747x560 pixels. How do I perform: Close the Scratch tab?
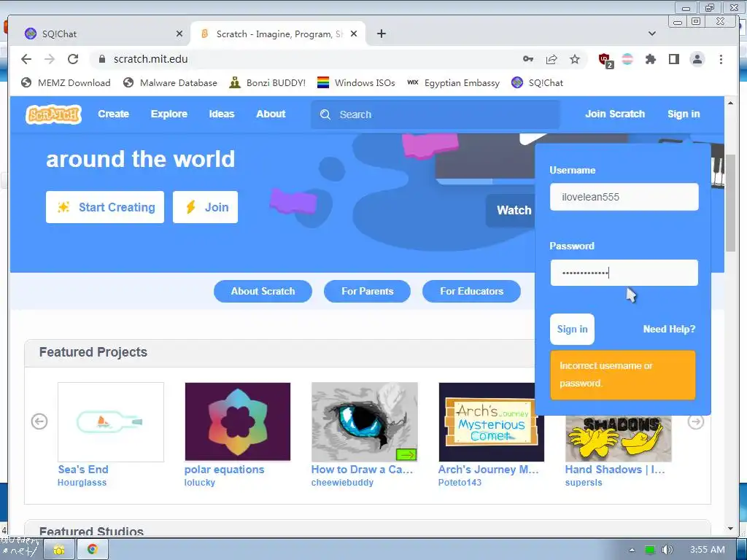point(354,34)
